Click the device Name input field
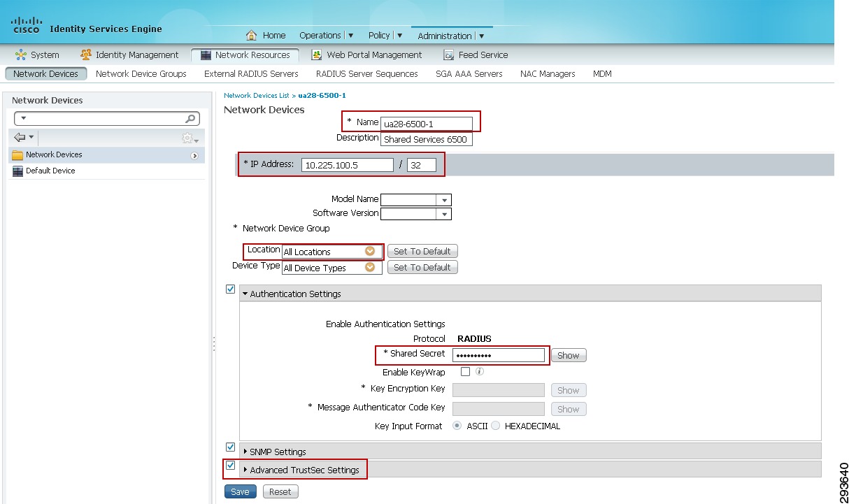The width and height of the screenshot is (849, 504). [427, 124]
